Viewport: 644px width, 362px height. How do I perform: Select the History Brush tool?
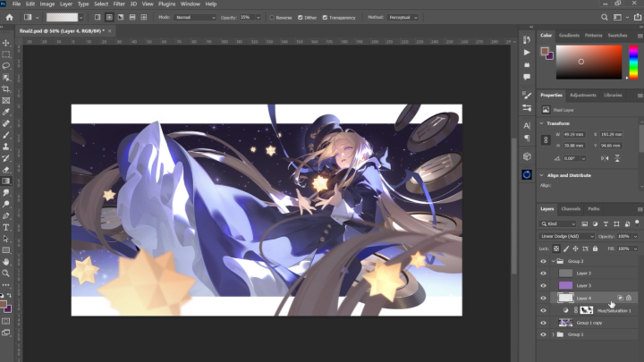(6, 158)
